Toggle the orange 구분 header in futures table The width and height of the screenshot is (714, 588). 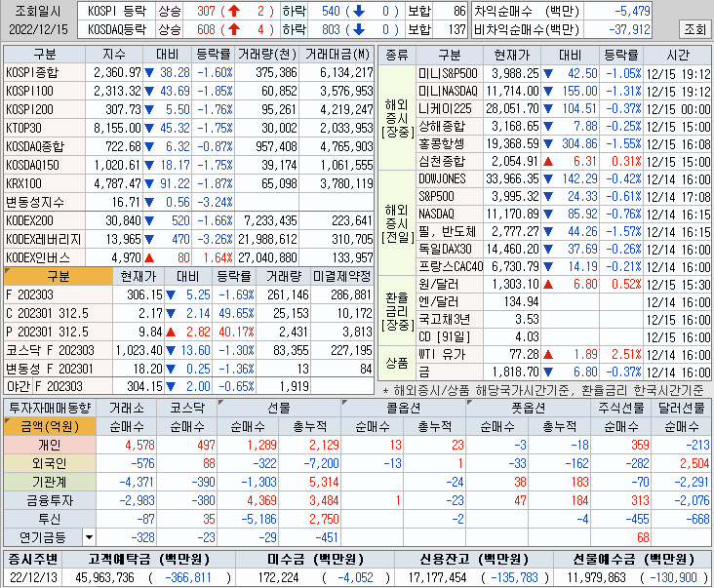point(59,276)
